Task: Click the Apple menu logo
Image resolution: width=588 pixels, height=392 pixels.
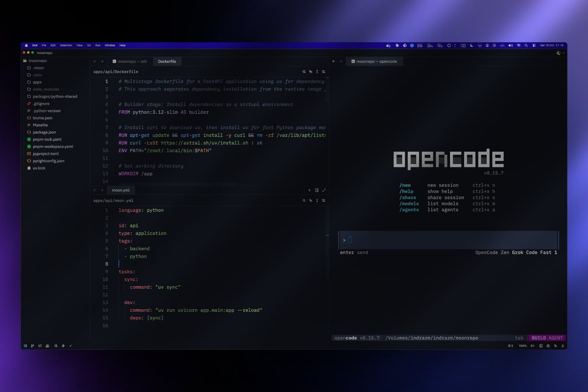Action: pos(26,45)
